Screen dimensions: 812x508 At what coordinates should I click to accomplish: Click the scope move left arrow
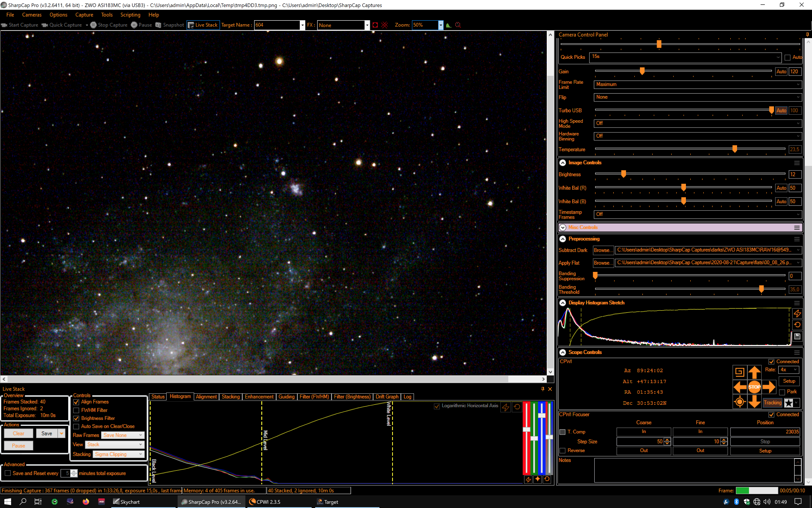[739, 387]
